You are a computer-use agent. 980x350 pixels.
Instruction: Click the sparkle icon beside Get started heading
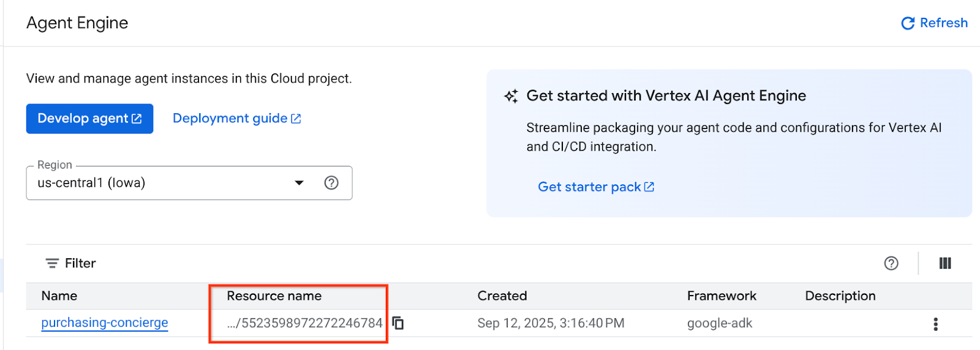click(511, 97)
